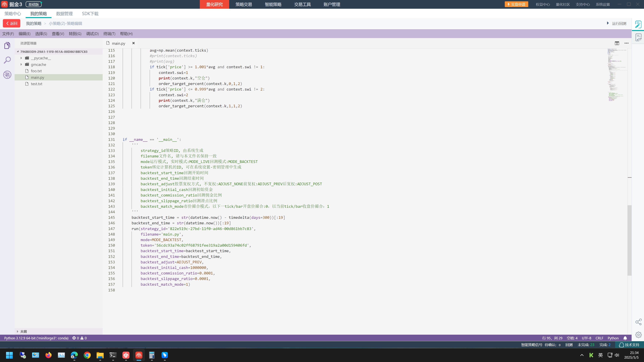This screenshot has height=362, width=644.
Task: Select test.txt in file tree
Action: click(x=37, y=84)
